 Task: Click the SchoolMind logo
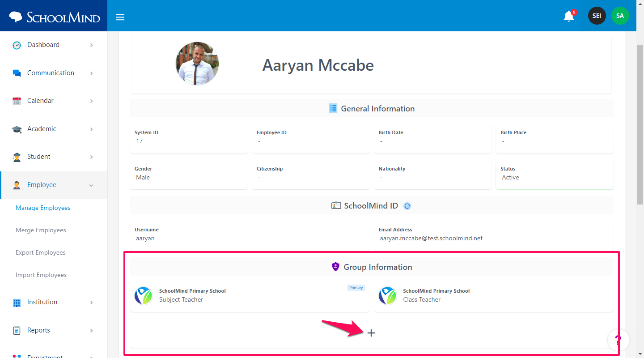click(54, 17)
